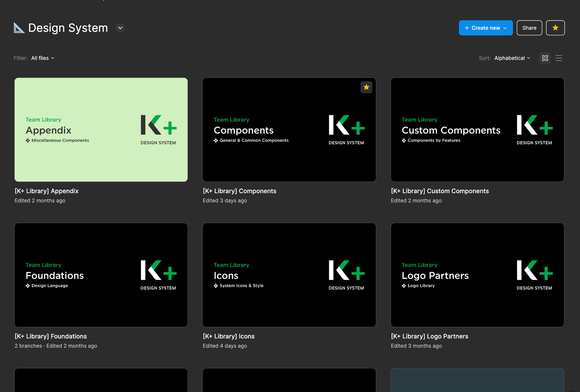This screenshot has width=580, height=392.
Task: Click the component icon beside General & Common Components
Action: click(x=216, y=140)
